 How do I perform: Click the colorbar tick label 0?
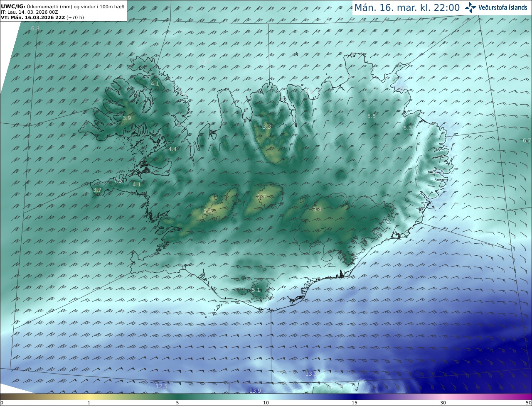point(2,403)
